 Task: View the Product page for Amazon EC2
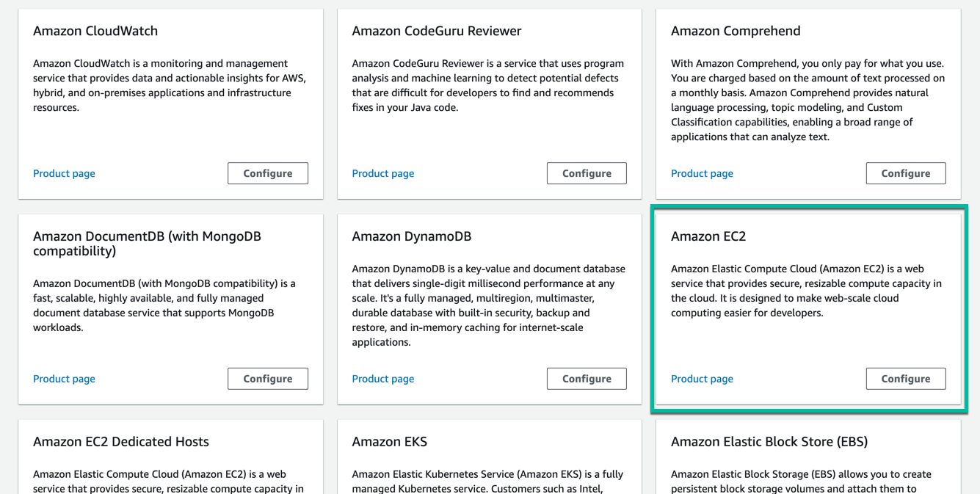point(702,379)
